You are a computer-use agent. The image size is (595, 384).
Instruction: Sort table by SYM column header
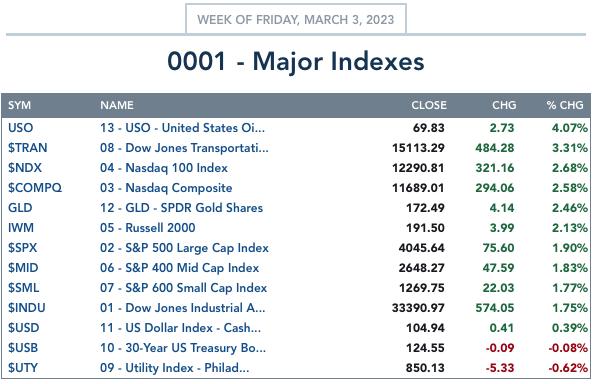pos(19,105)
